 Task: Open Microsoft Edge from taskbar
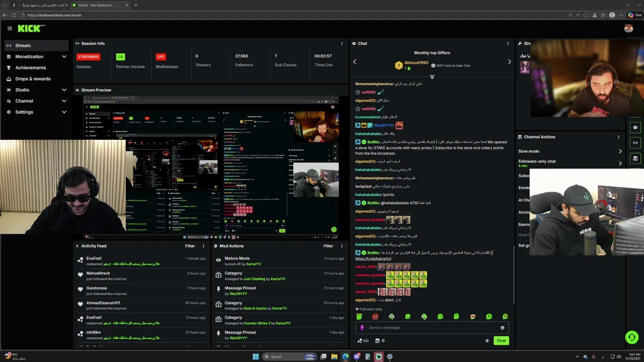(x=345, y=357)
